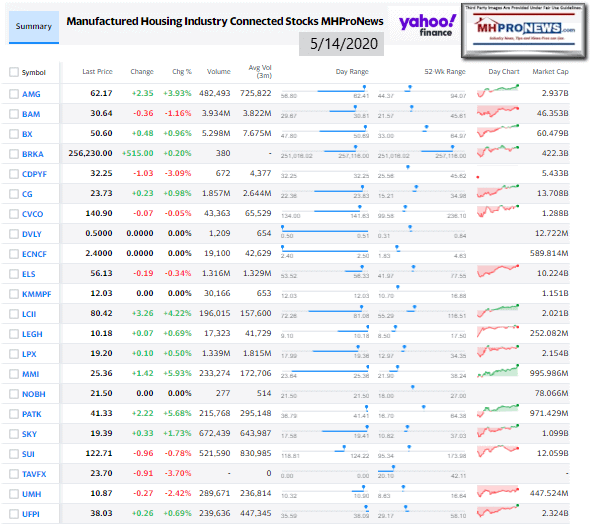Open the SKY symbol link

tap(29, 434)
